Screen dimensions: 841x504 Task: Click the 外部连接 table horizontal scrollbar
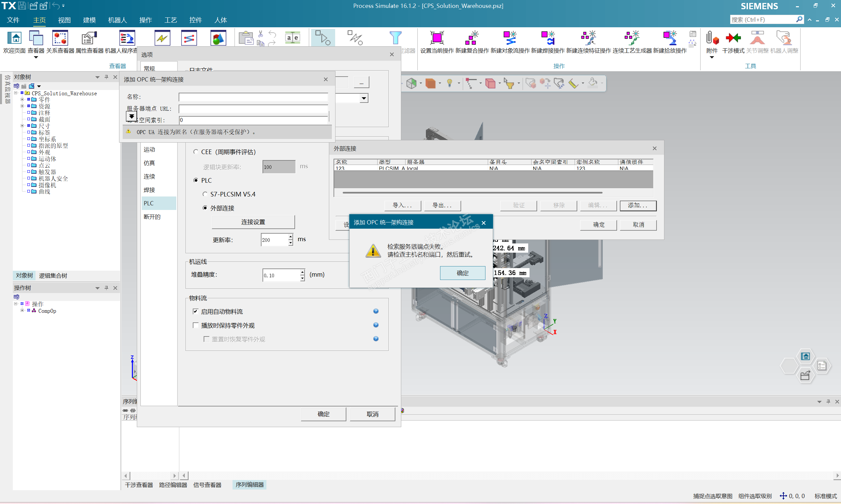[x=472, y=193]
